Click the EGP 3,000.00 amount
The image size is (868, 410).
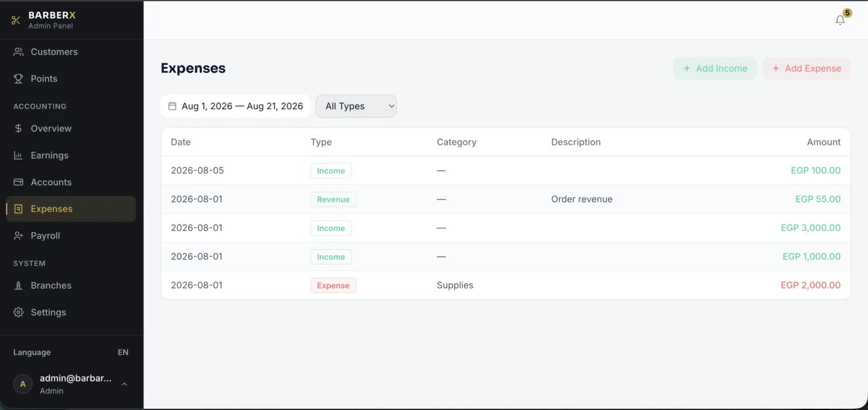coord(811,228)
